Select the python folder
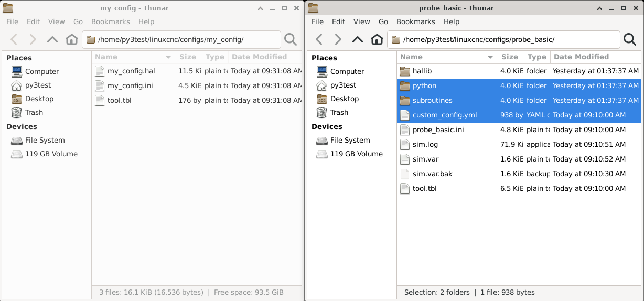This screenshot has width=644, height=301. [519, 85]
